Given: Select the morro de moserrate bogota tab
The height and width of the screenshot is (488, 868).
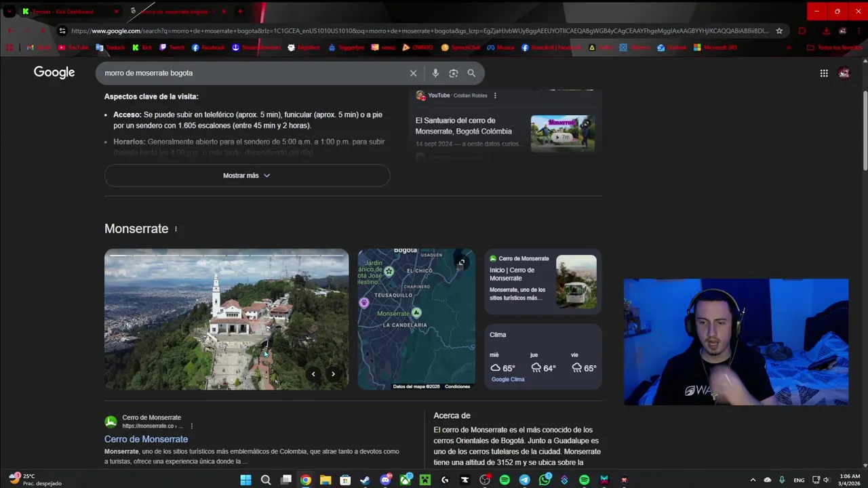Looking at the screenshot, I should coord(179,12).
